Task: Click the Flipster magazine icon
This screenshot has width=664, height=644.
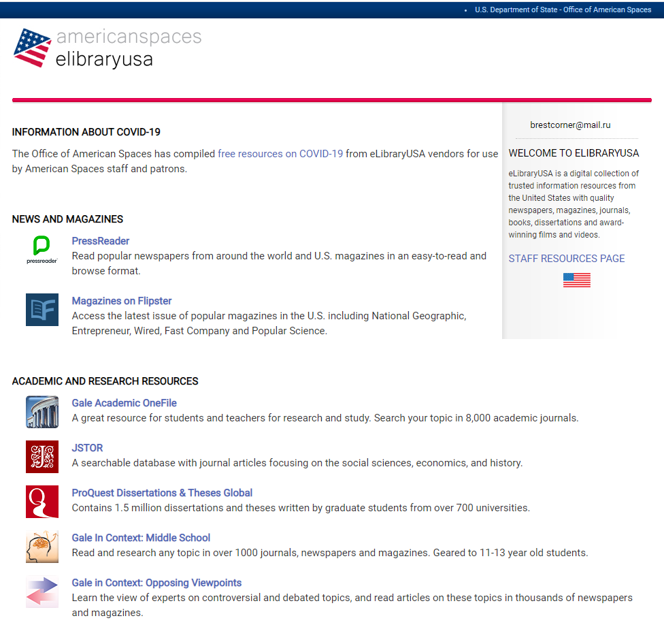Action: [x=42, y=310]
